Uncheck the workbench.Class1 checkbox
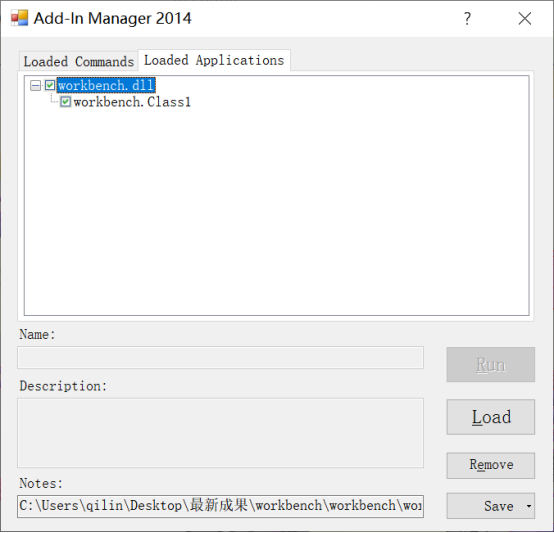 65,102
